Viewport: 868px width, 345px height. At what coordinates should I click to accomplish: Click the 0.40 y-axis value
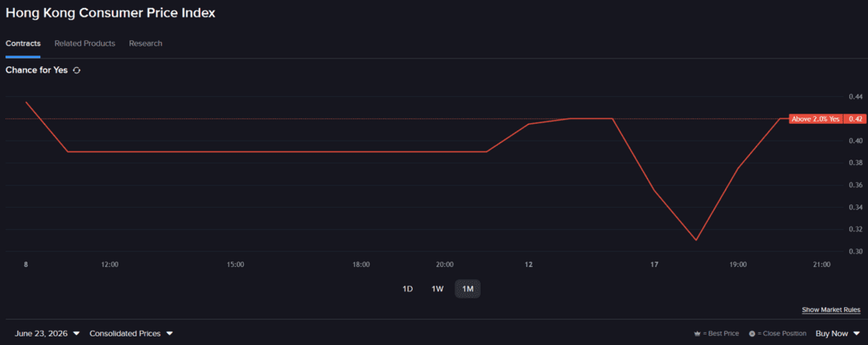tap(855, 141)
